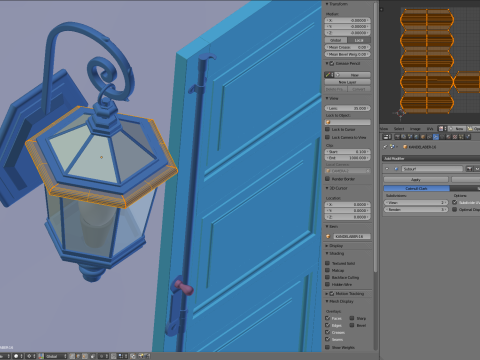Click the OpenGL render image icon
The image size is (480, 360).
tap(141, 356)
